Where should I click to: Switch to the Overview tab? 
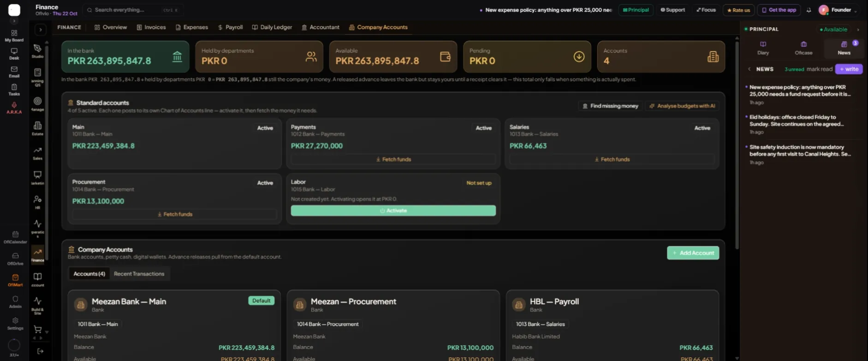click(111, 27)
